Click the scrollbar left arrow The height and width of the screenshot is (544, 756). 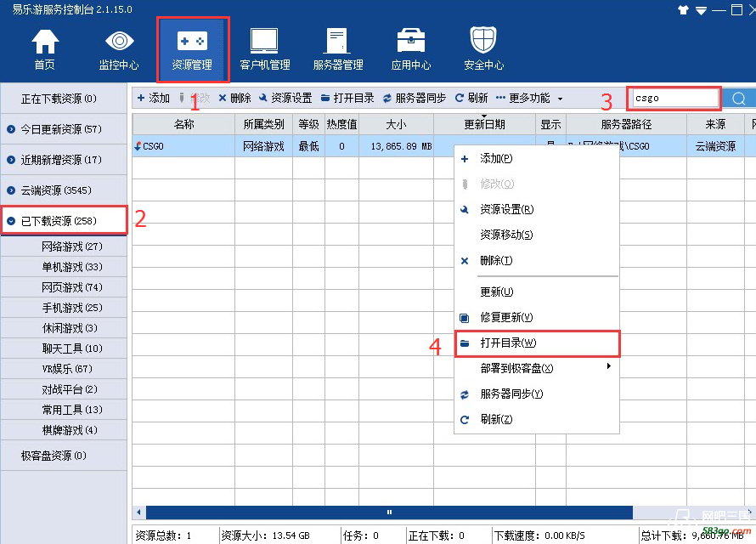point(138,513)
